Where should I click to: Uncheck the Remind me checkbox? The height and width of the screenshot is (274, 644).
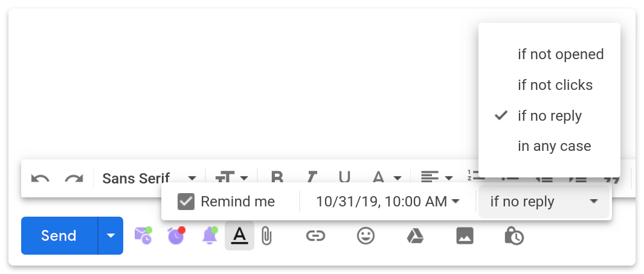coord(186,202)
